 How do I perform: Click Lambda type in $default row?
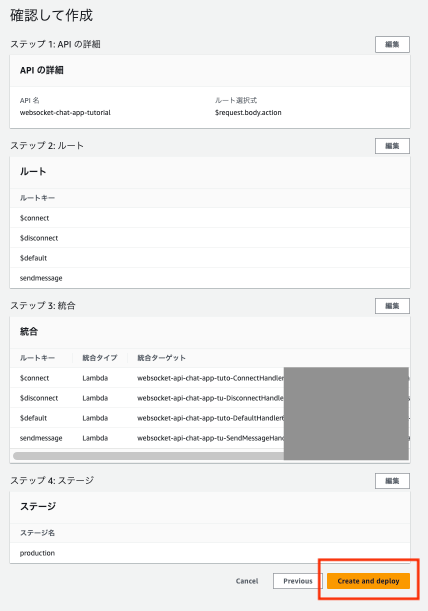coord(95,418)
